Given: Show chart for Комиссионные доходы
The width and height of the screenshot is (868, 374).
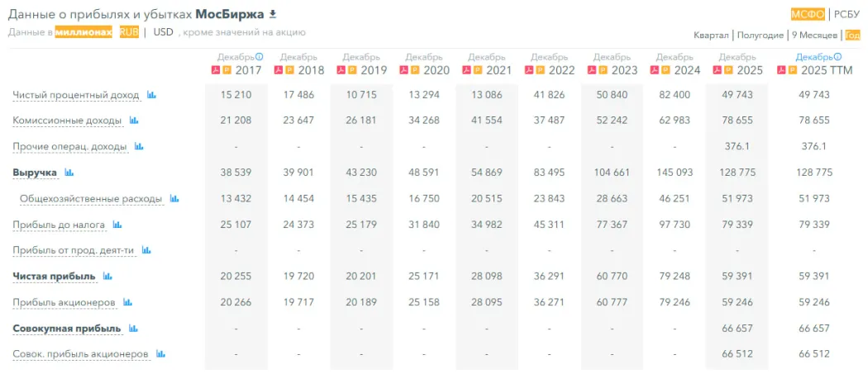Looking at the screenshot, I should pos(134,121).
